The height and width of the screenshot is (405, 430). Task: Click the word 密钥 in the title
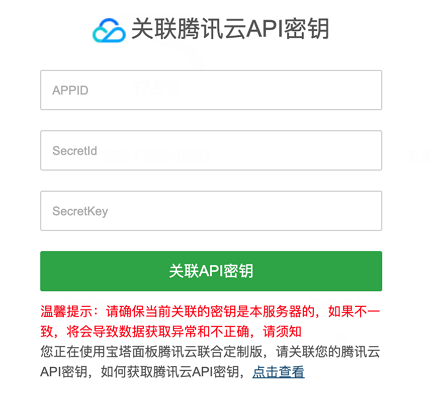307,29
